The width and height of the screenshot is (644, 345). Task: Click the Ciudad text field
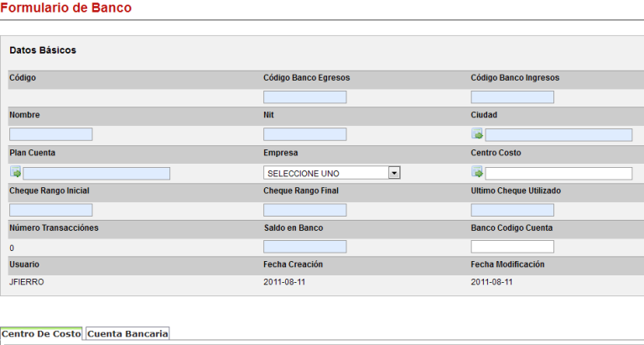pos(558,134)
